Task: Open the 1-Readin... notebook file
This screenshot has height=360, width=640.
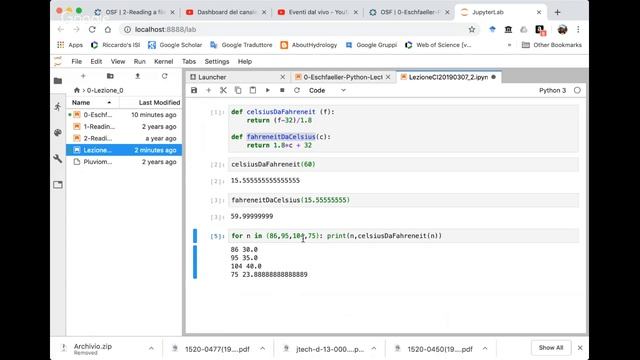Action: 124,127
